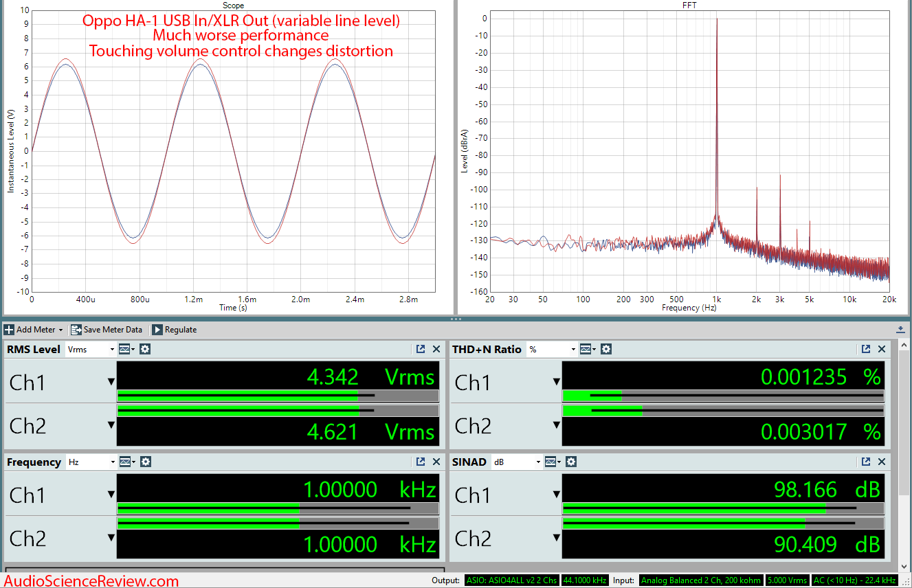Click the RMS Level Ch1 bar graph

278,396
